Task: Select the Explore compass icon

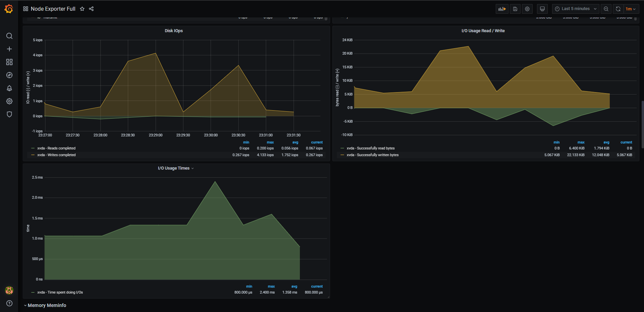Action: (9, 75)
